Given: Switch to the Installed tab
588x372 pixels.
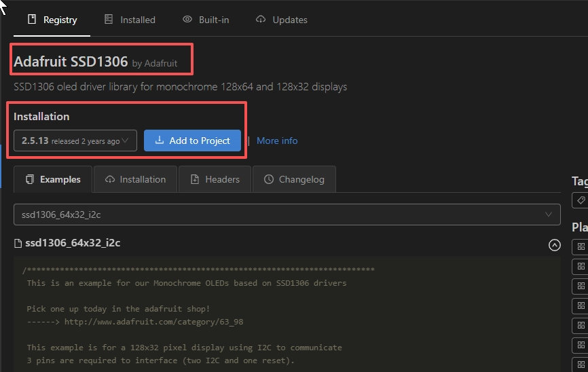Looking at the screenshot, I should 130,20.
